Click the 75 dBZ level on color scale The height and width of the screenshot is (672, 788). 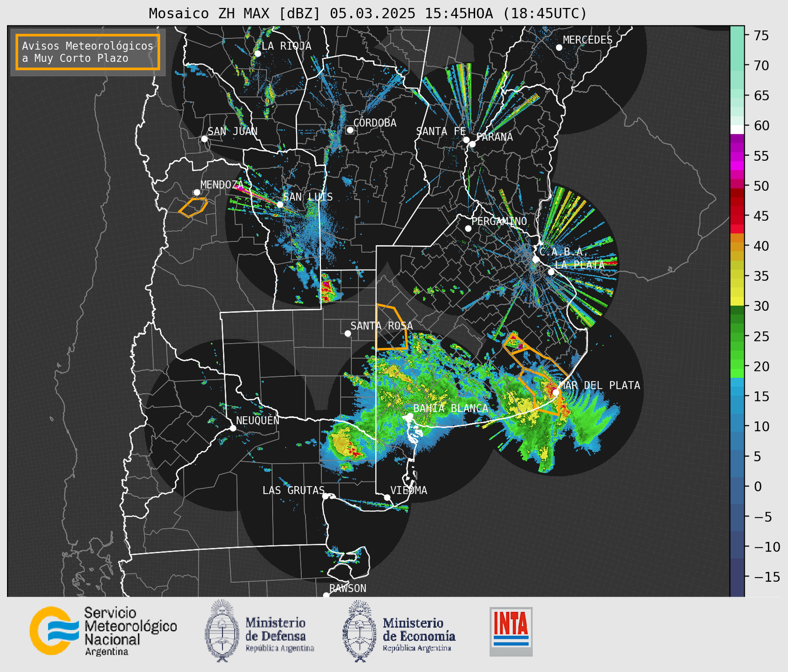(737, 36)
